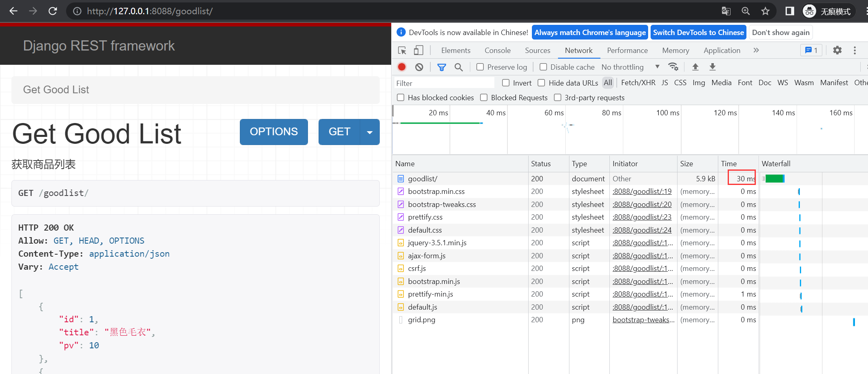
Task: Click Always match Chrome's language button
Action: (590, 33)
